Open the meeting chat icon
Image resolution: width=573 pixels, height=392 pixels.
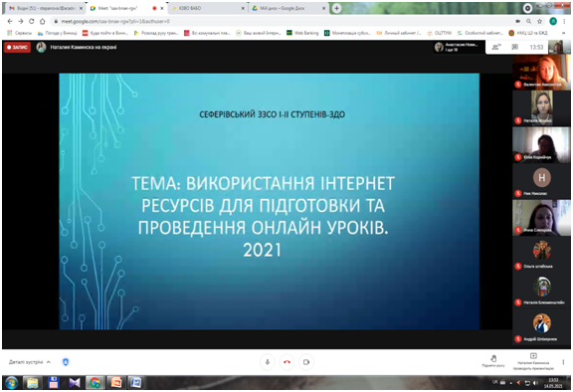pos(515,47)
